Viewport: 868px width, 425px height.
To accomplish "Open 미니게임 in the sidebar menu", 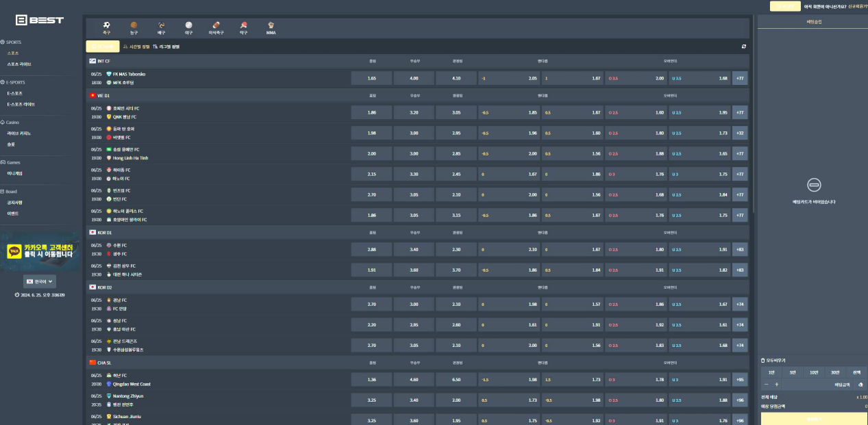I will pyautogui.click(x=15, y=173).
